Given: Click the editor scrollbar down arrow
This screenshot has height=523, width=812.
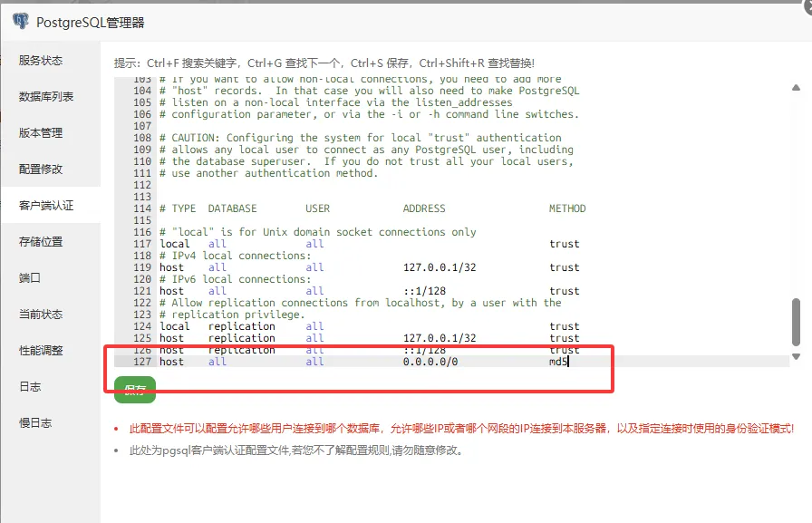Looking at the screenshot, I should pyautogui.click(x=796, y=356).
